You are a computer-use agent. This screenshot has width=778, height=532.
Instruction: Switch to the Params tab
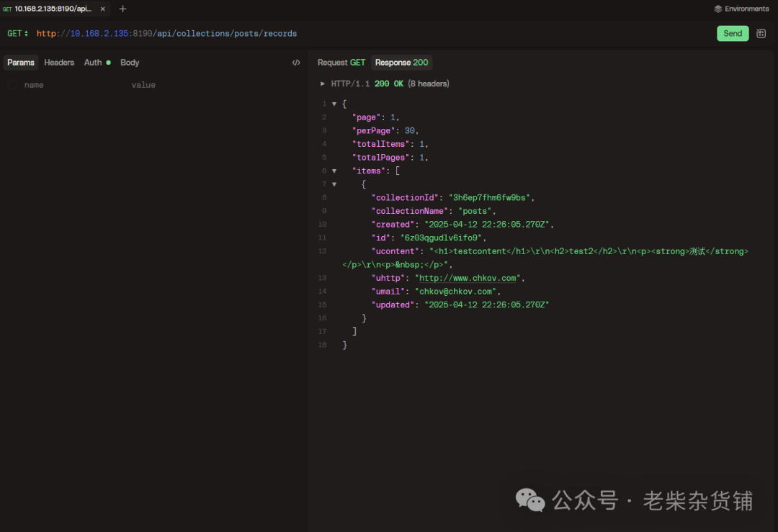(21, 63)
